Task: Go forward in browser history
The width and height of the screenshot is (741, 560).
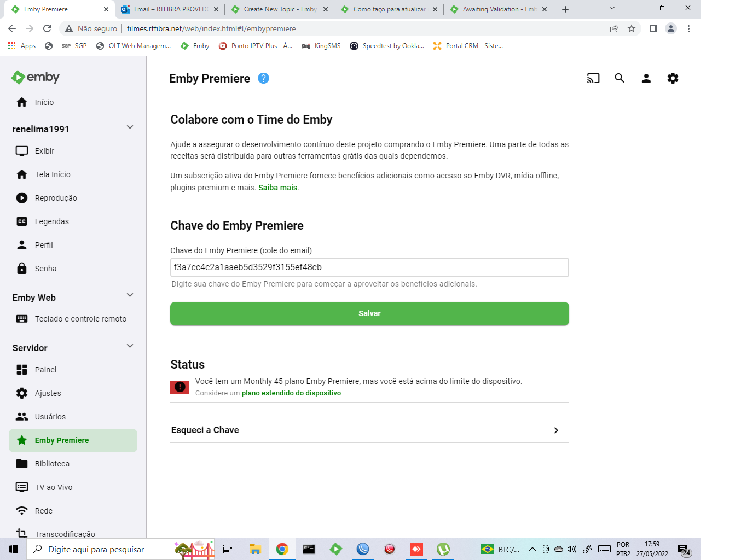Action: [30, 28]
